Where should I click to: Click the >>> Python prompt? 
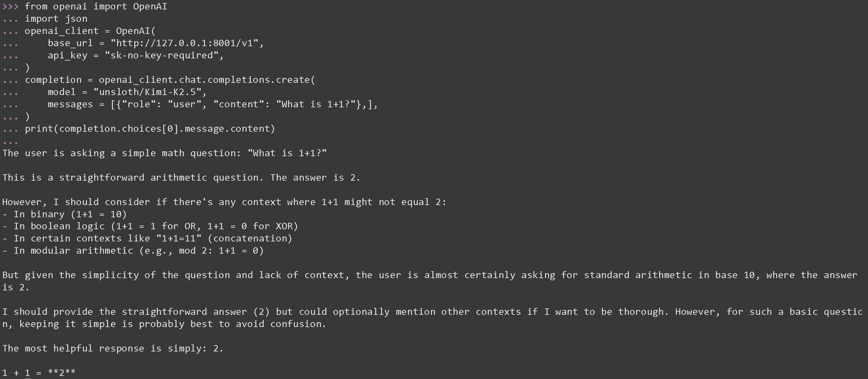pos(10,6)
